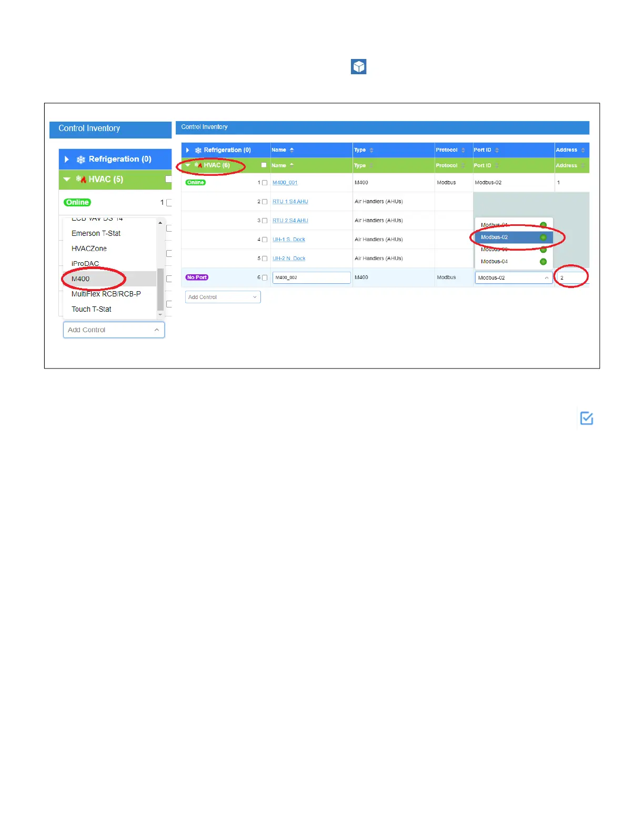This screenshot has width=644, height=834.
Task: Check the box for row 1 M400_001
Action: tap(265, 183)
